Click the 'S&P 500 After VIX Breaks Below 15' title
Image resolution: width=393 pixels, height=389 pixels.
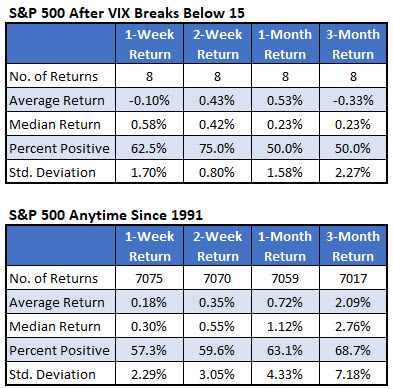coord(127,13)
